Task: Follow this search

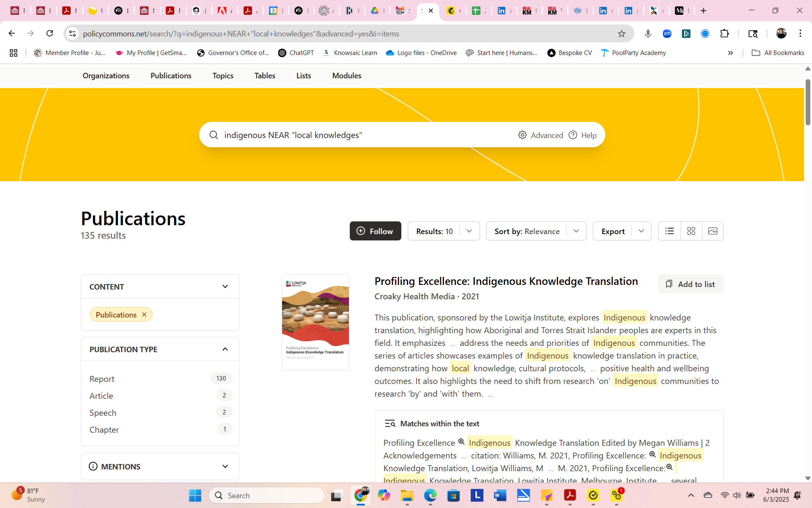Action: [375, 231]
